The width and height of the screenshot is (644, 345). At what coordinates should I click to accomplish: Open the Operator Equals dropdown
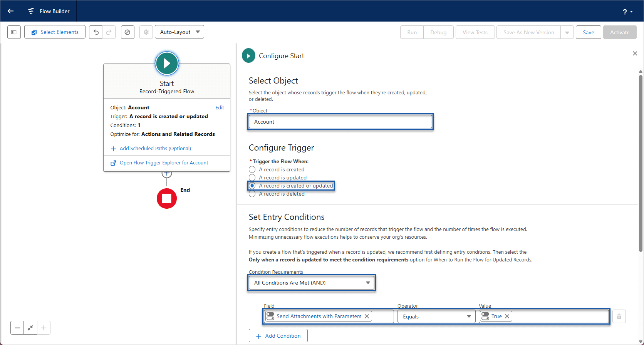[436, 317]
